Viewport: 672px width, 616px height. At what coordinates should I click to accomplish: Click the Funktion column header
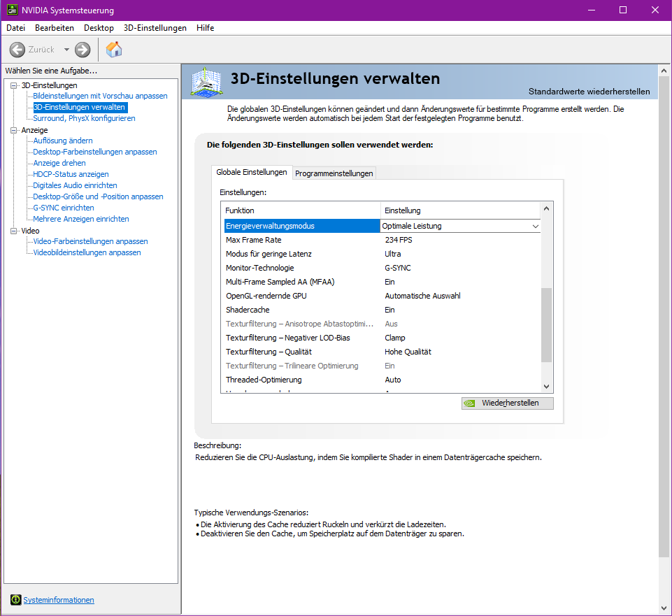(302, 210)
